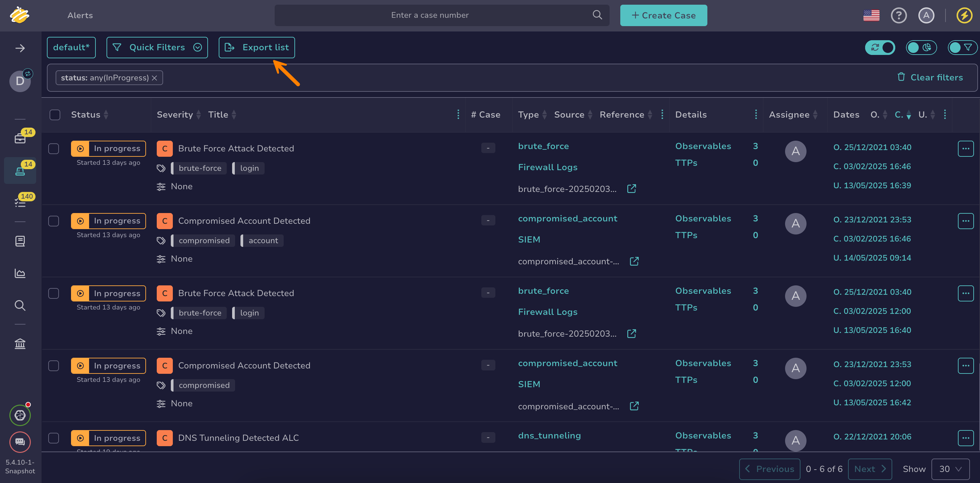Click the In progress status of DNS Tunneling alert
This screenshot has width=980, height=483.
coord(109,438)
